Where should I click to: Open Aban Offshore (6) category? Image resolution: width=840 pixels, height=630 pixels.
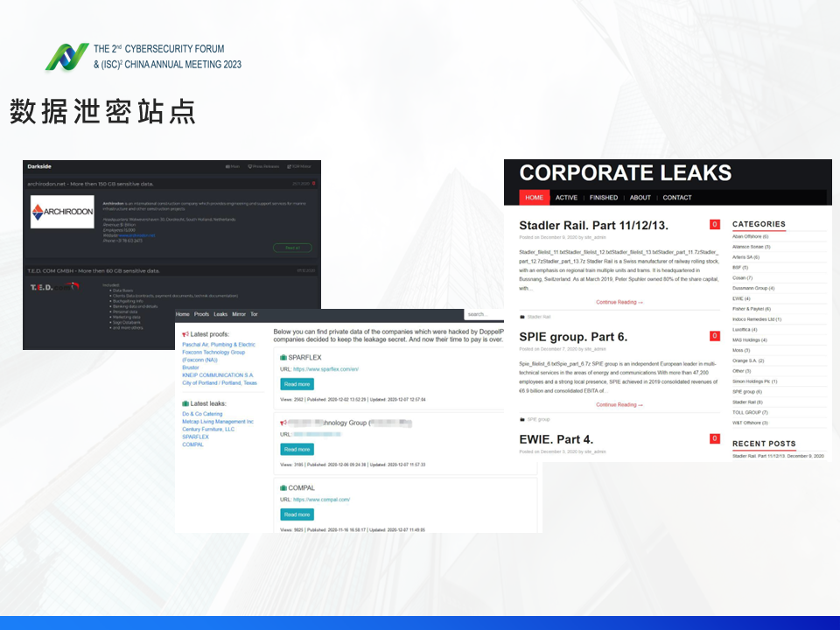pyautogui.click(x=750, y=236)
